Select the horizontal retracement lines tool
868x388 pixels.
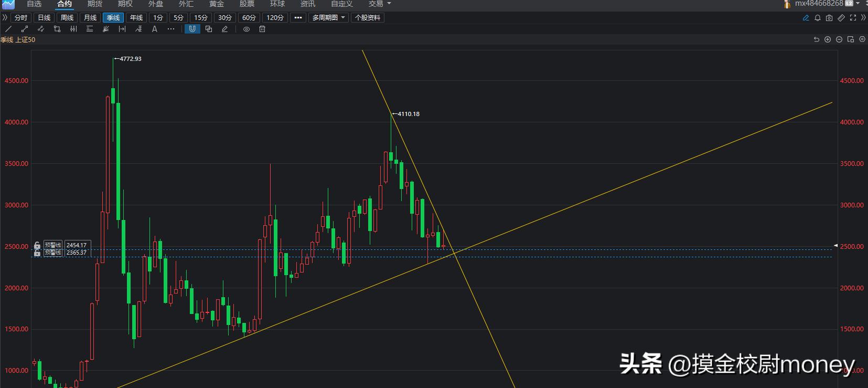(x=90, y=29)
